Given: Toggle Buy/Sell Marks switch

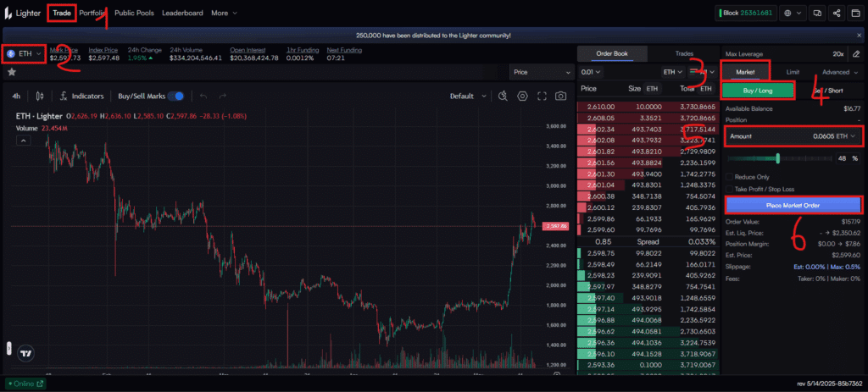Looking at the screenshot, I should tap(176, 97).
